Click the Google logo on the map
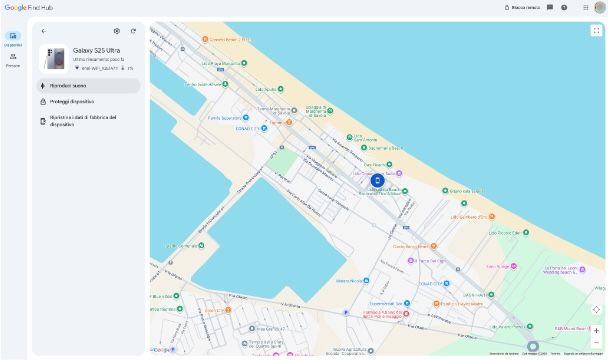Screen dimensions: 610x360 pos(160,349)
